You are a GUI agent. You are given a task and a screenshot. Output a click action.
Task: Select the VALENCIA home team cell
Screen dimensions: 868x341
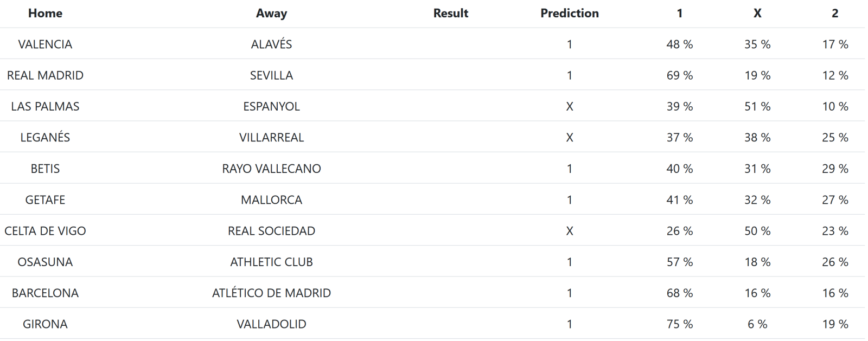[x=45, y=44]
